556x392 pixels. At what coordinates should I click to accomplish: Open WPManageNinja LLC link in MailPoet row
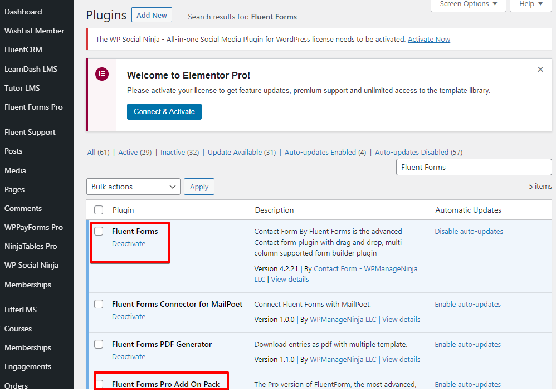343,320
